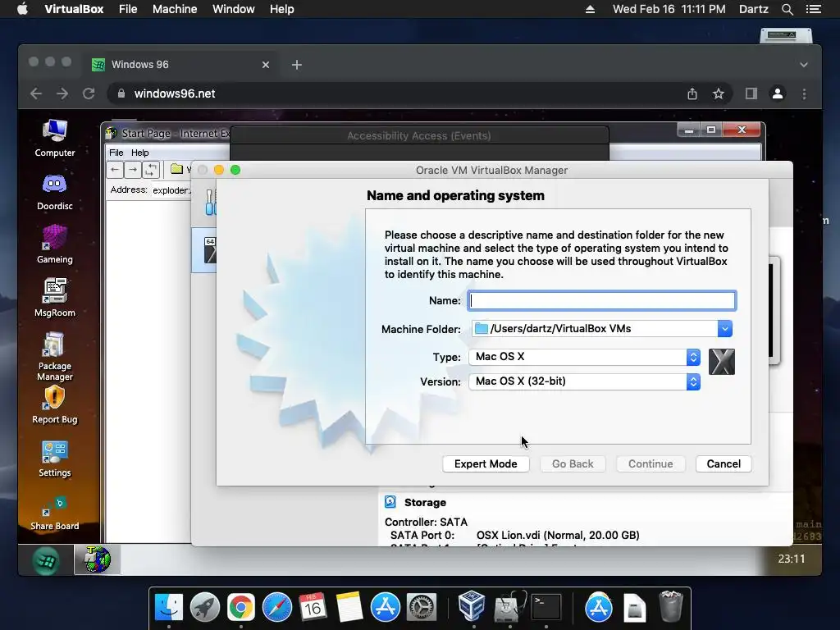Open Package Manager desktop icon
The height and width of the screenshot is (630, 840).
(x=55, y=356)
